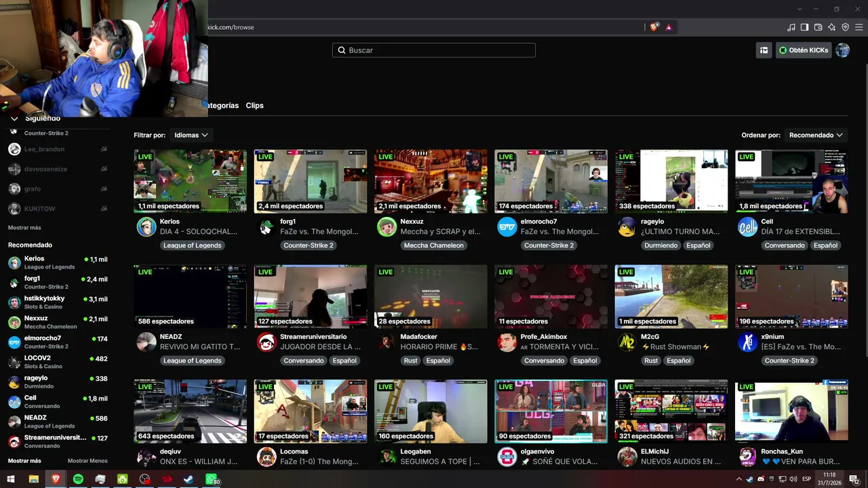Viewport: 868px width, 488px height.
Task: Open the M2cG Rust stream thumbnail
Action: point(671,297)
